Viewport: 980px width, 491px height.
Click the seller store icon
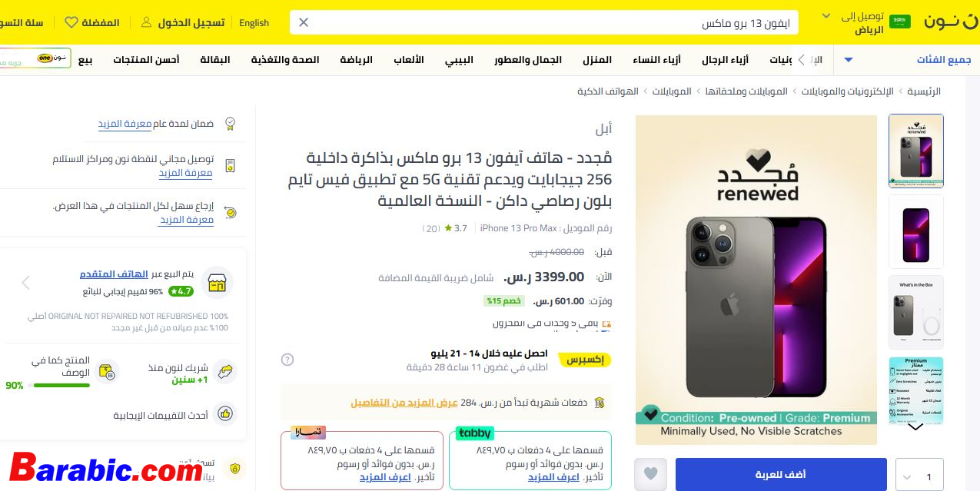click(x=217, y=283)
